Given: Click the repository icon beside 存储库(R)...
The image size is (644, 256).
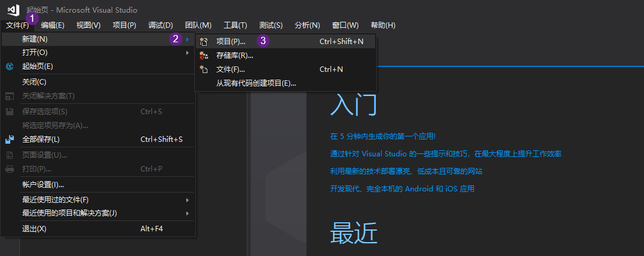Looking at the screenshot, I should click(x=203, y=56).
